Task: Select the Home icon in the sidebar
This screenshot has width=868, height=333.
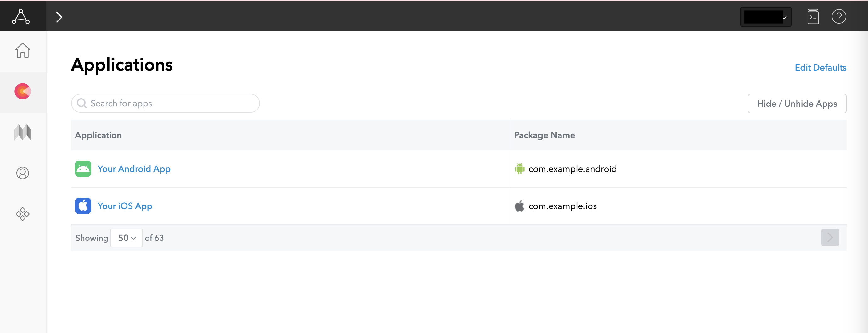Action: (x=22, y=51)
